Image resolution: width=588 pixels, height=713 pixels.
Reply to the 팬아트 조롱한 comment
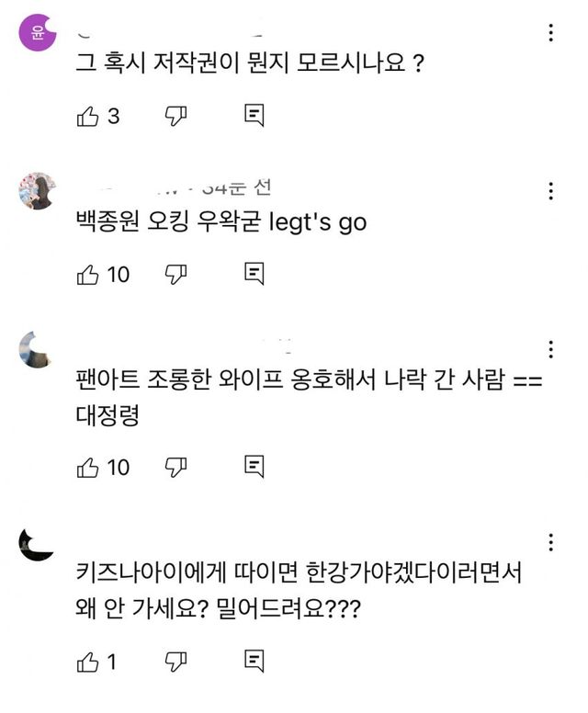pyautogui.click(x=255, y=468)
